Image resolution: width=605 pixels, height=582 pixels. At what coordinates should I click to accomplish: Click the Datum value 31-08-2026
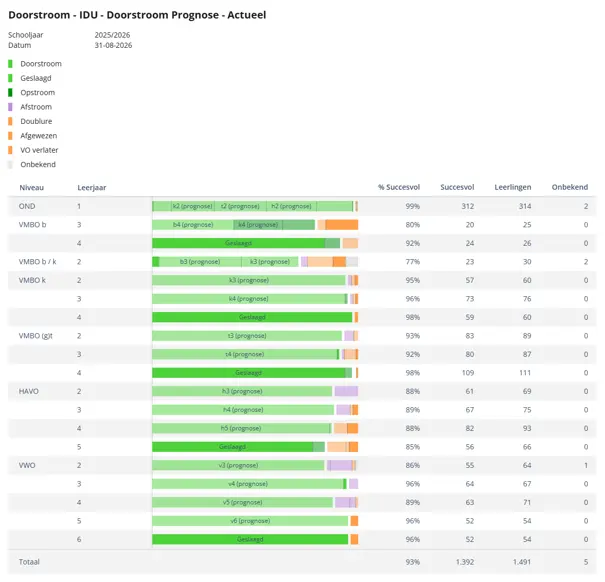coord(113,46)
